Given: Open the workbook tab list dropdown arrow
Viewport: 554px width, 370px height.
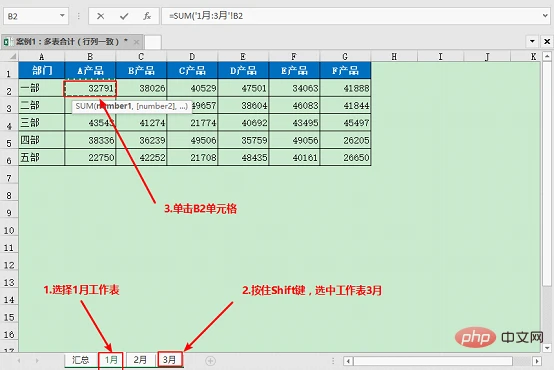Looking at the screenshot, I should (x=532, y=41).
